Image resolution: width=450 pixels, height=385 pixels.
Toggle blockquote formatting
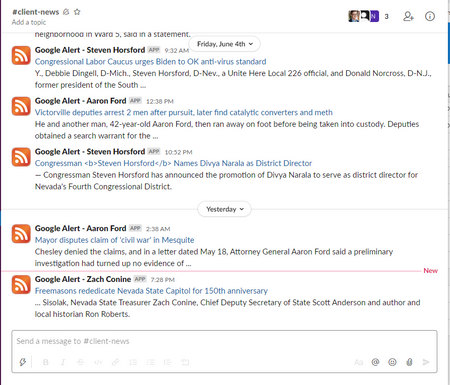tap(168, 362)
